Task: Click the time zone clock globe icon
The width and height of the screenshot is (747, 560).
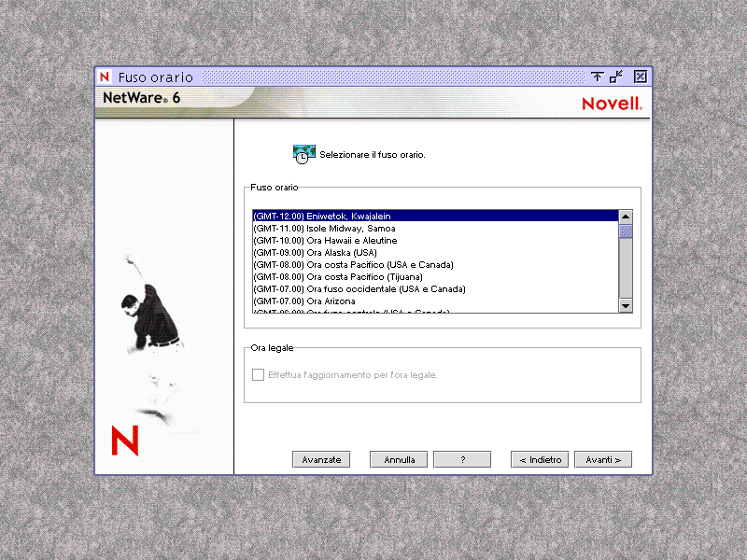Action: pyautogui.click(x=304, y=155)
